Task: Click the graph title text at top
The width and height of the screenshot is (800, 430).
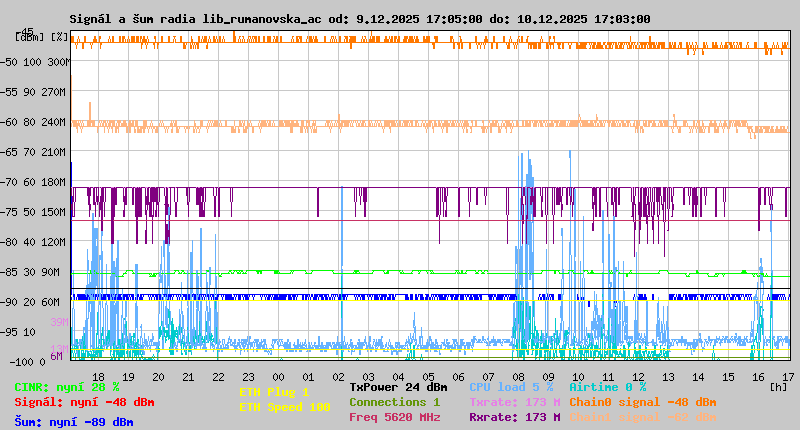Action: pyautogui.click(x=360, y=19)
